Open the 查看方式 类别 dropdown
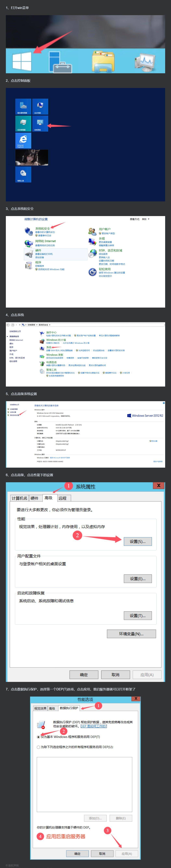Image resolution: width=171 pixels, height=868 pixels. tap(145, 219)
